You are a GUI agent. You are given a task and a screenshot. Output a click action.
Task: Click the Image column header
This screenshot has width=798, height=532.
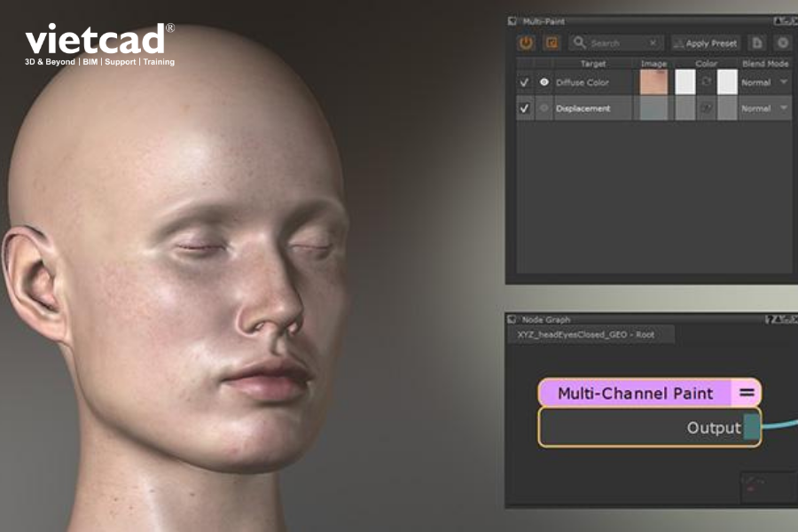654,64
